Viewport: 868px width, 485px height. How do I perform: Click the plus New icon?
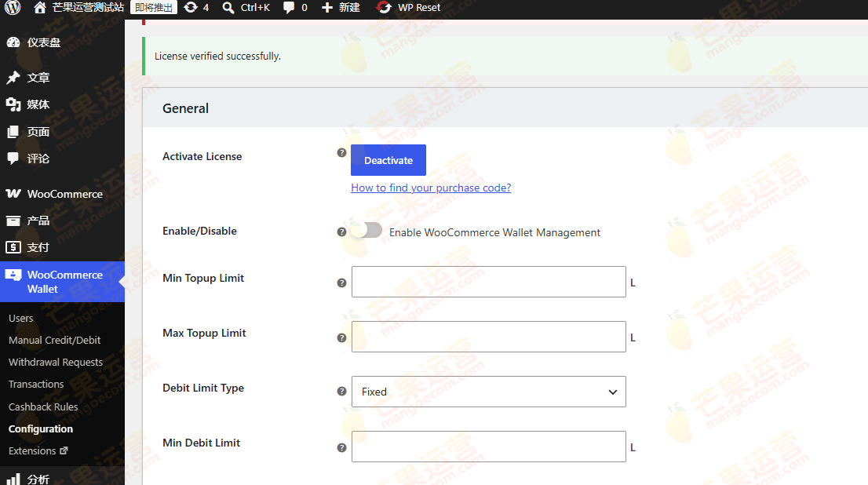point(327,7)
